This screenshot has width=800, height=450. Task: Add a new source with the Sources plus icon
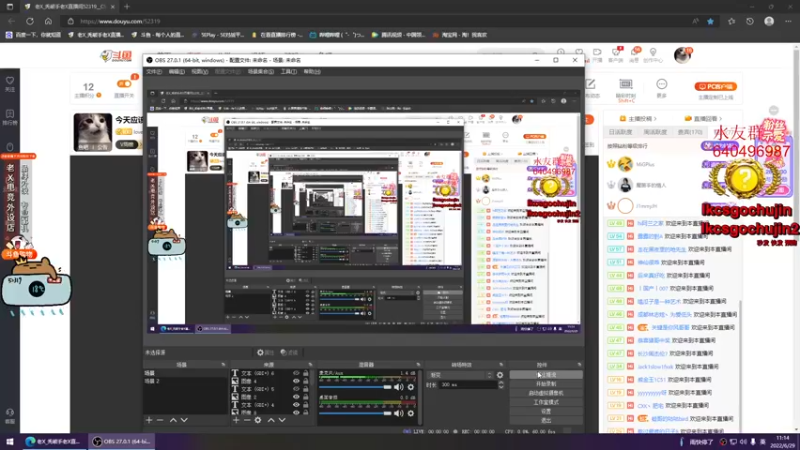click(x=236, y=420)
